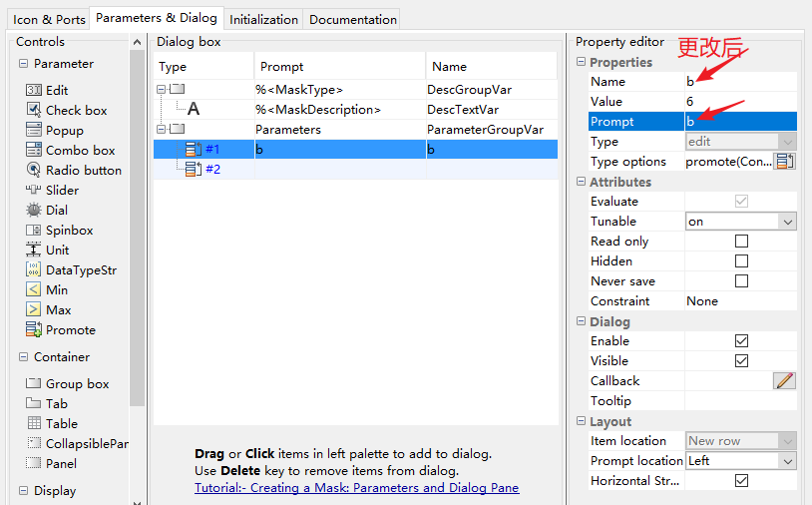Toggle the Evaluate checkbox
812x505 pixels.
[741, 201]
